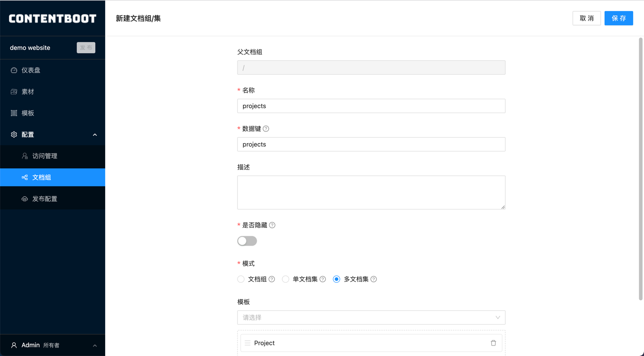Click the 描述 textarea
The height and width of the screenshot is (356, 644).
click(x=371, y=193)
